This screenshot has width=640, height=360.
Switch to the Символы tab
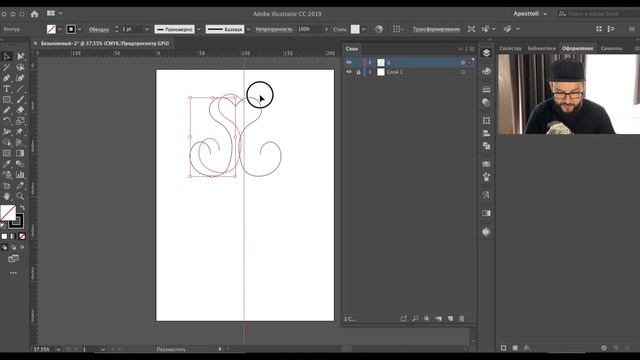click(x=611, y=48)
